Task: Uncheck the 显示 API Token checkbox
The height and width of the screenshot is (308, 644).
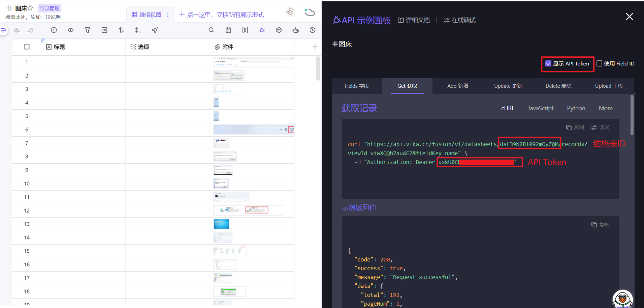Action: (548, 63)
